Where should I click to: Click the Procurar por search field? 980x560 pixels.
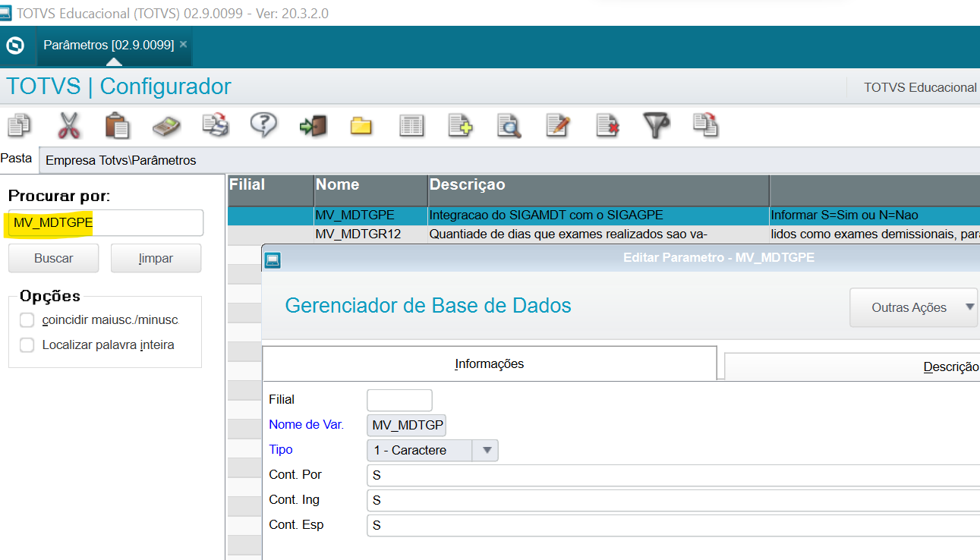tap(106, 222)
